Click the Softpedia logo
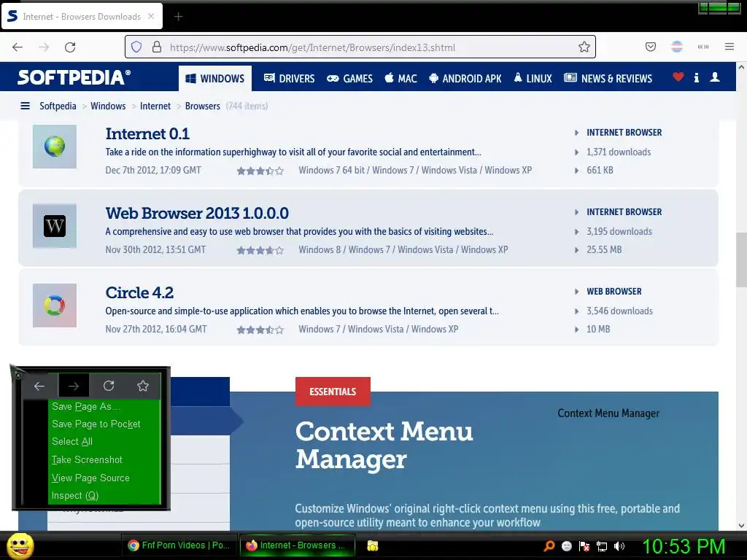747x560 pixels. click(74, 77)
